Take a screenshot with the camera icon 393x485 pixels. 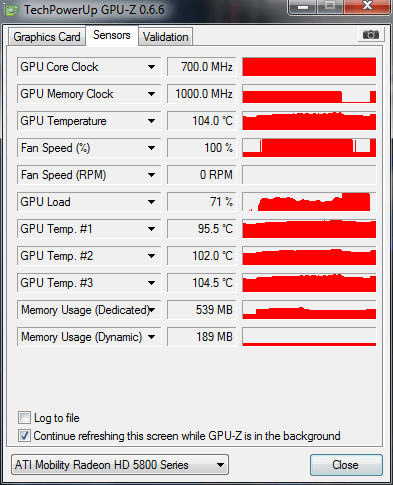coord(371,35)
